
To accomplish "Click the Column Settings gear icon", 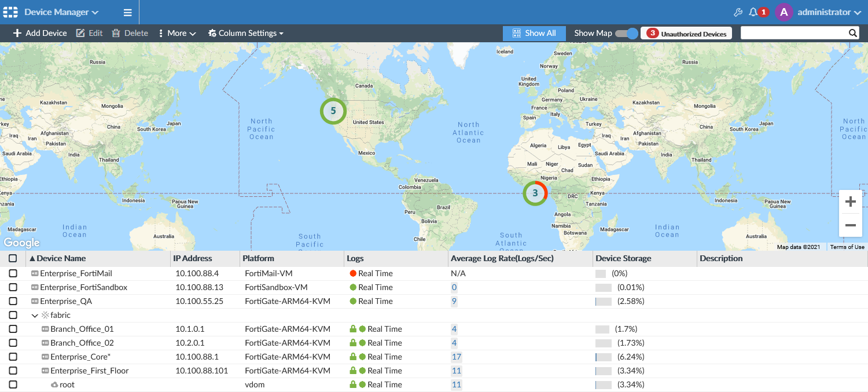I will coord(212,33).
